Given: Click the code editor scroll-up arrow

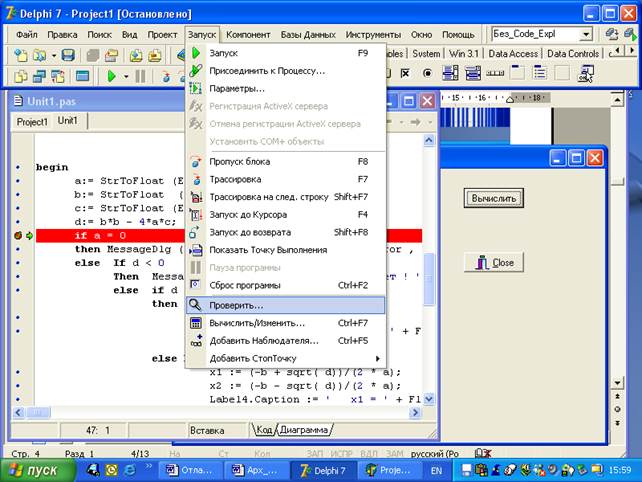Looking at the screenshot, I should tap(428, 140).
